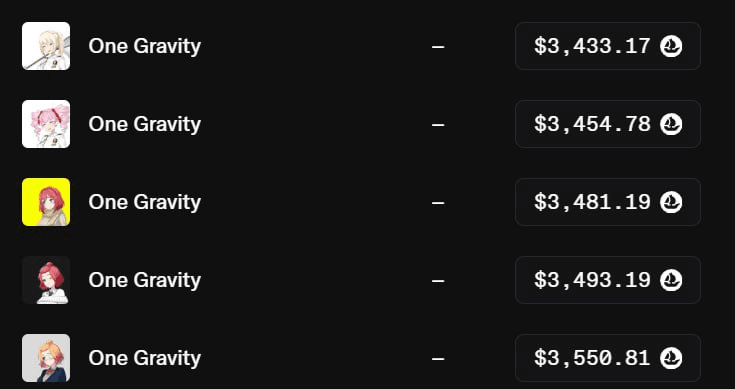Screen dimensions: 735x389
Task: Open One Gravity link in second row
Action: pos(144,125)
